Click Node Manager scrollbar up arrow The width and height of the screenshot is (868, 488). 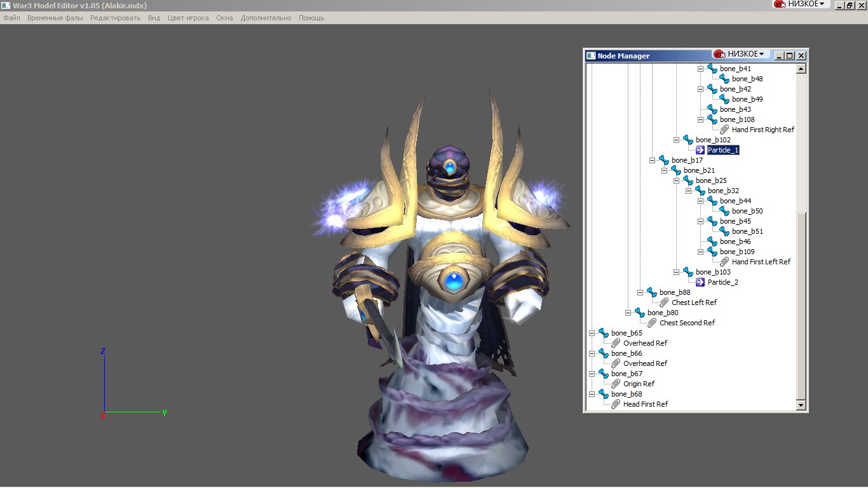coord(801,69)
